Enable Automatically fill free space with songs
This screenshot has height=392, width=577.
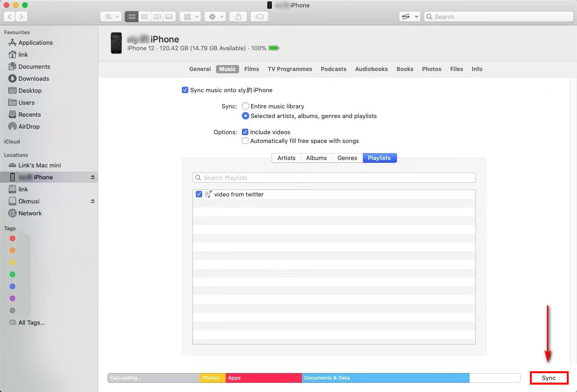tap(245, 141)
